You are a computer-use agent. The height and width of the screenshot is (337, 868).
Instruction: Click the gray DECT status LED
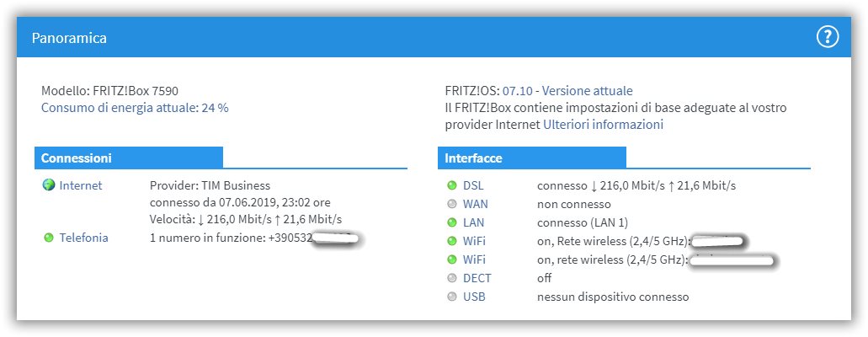452,278
